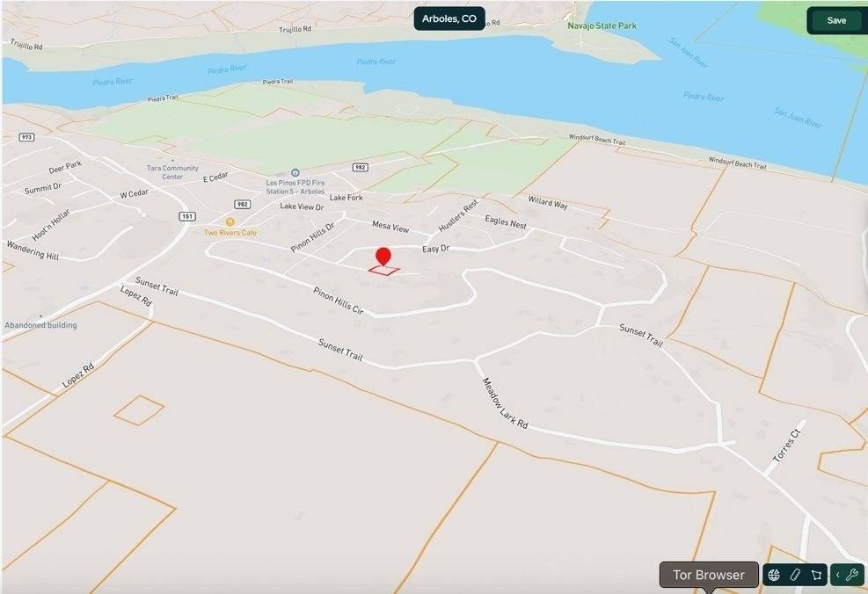
Task: Click the Meadow Lark Rd label
Action: point(505,403)
